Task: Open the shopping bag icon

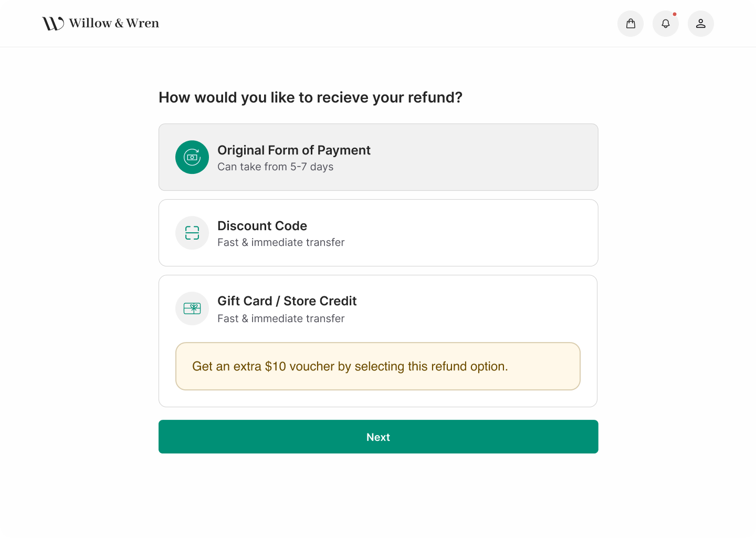Action: point(631,23)
